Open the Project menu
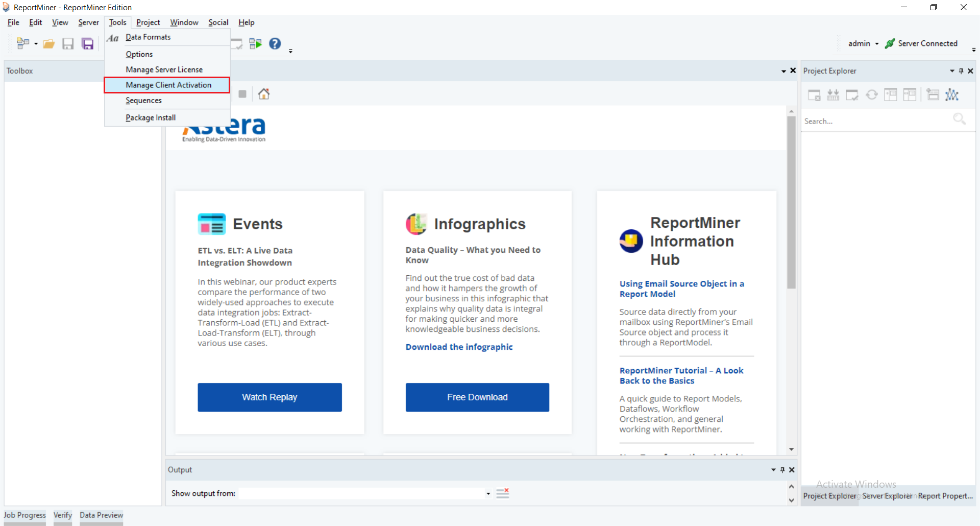The width and height of the screenshot is (980, 526). [x=148, y=22]
